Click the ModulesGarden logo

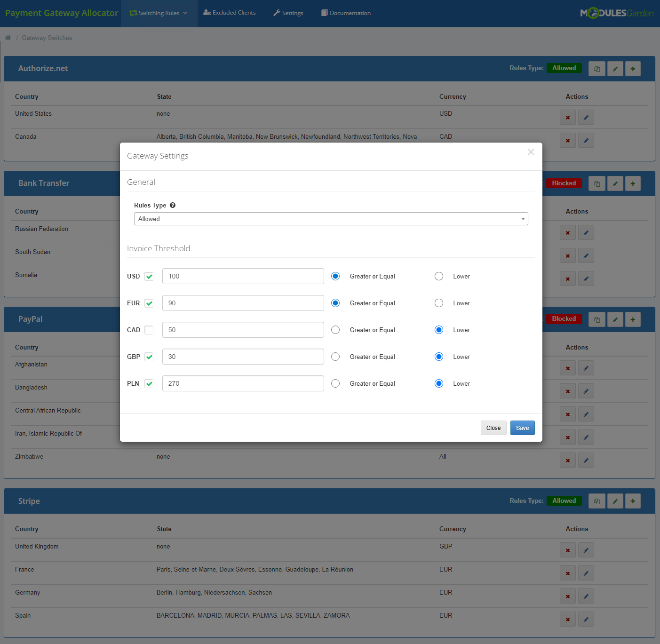click(x=617, y=13)
